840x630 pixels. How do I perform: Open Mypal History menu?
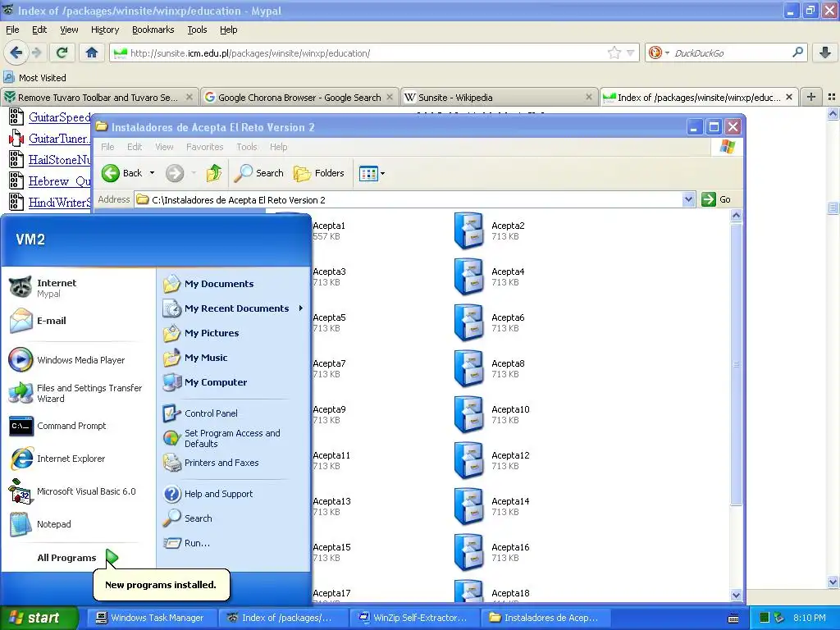pyautogui.click(x=104, y=30)
